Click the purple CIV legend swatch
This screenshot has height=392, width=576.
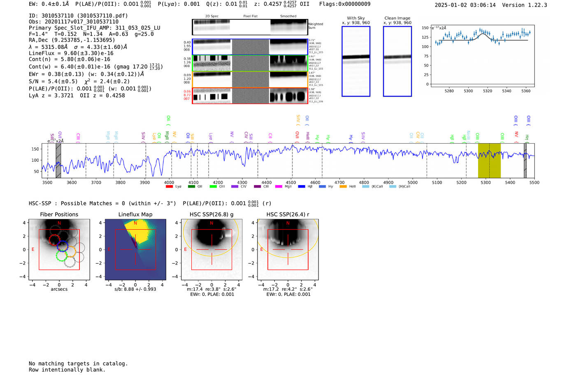235,187
